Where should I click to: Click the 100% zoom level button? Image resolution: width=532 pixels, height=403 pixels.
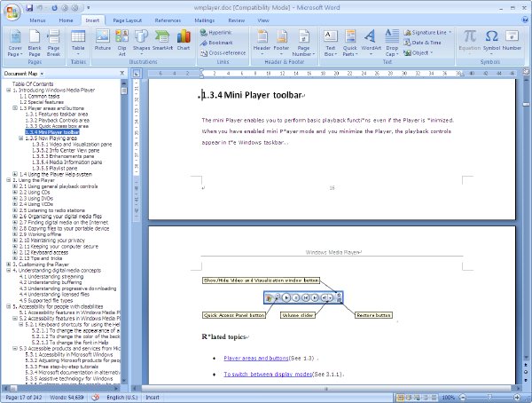[x=448, y=397]
